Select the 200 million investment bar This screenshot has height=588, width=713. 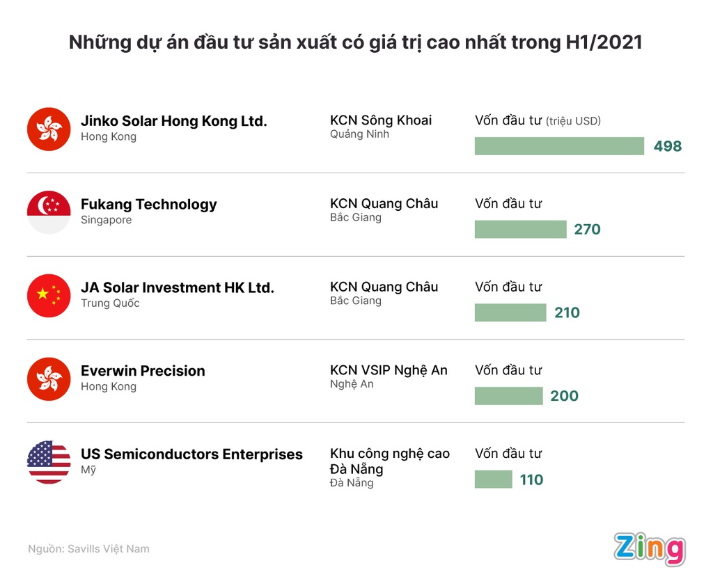[x=509, y=396]
